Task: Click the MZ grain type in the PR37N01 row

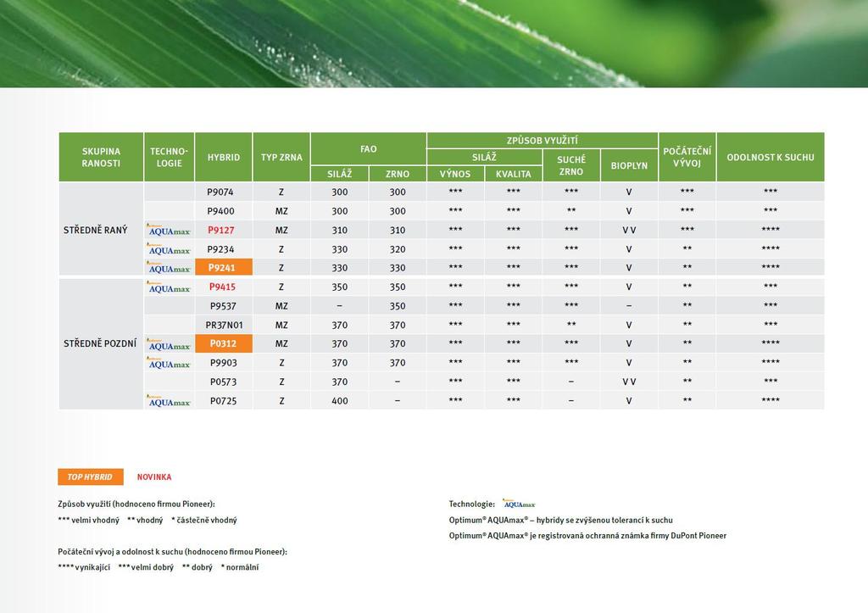Action: point(281,325)
